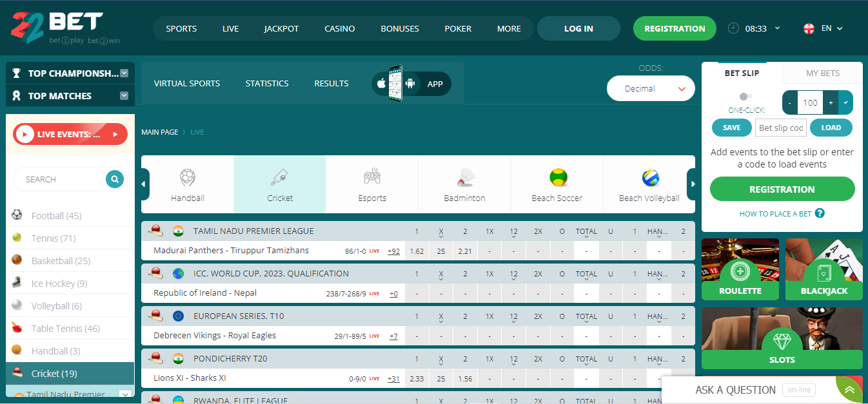Click the England flag language icon
The image size is (868, 404).
point(809,28)
